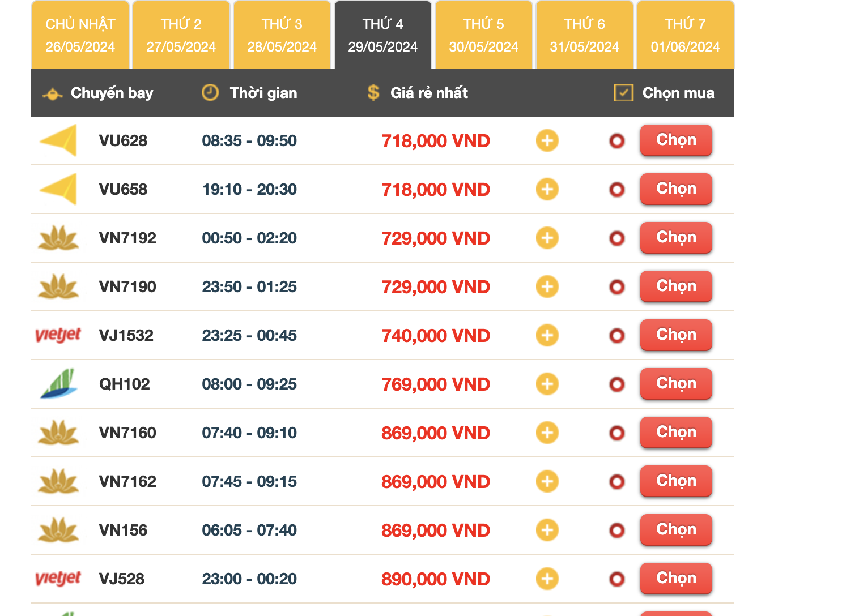Click the Vietravel Airlines logo for VU628
The height and width of the screenshot is (616, 842).
(x=58, y=140)
